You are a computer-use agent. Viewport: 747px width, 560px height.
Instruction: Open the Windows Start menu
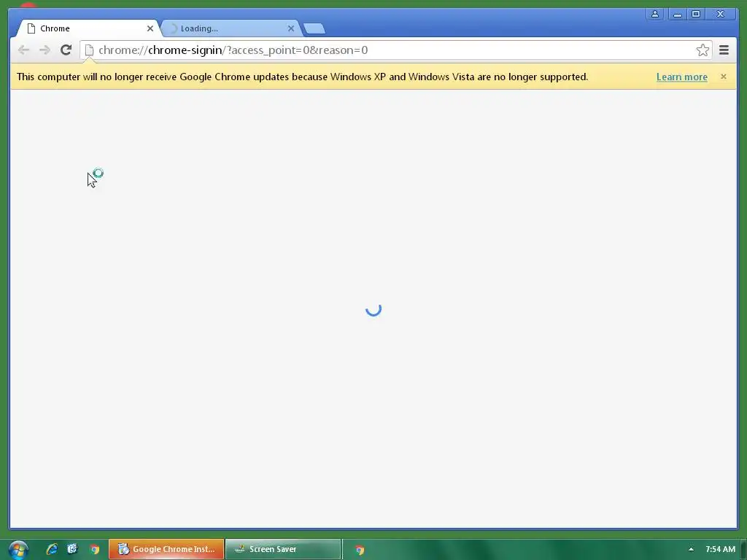pyautogui.click(x=18, y=550)
